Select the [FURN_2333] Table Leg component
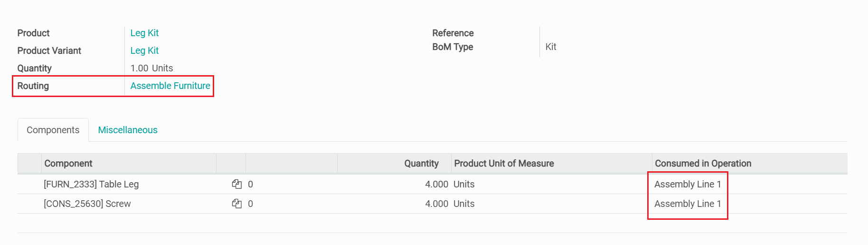Screen dimensions: 868x245 [x=91, y=184]
